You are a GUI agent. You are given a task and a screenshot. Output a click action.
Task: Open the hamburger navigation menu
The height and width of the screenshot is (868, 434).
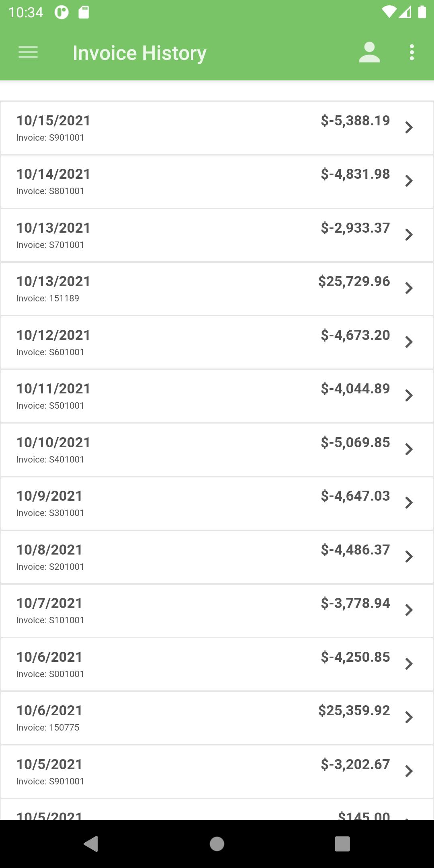28,53
